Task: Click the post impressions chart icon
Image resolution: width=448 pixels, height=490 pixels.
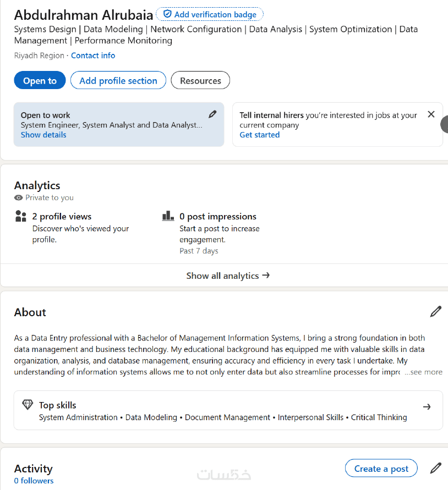Action: pyautogui.click(x=168, y=216)
